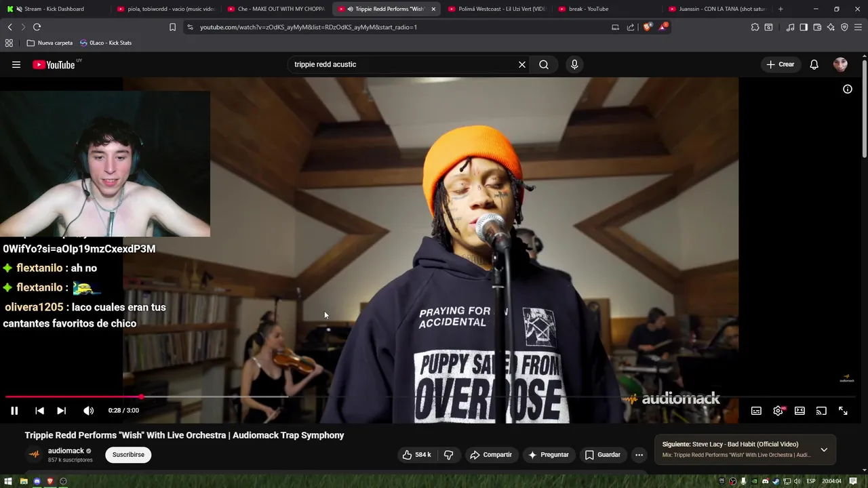Image resolution: width=868 pixels, height=488 pixels.
Task: Open the apps grid in bookmarks bar
Action: click(x=9, y=43)
